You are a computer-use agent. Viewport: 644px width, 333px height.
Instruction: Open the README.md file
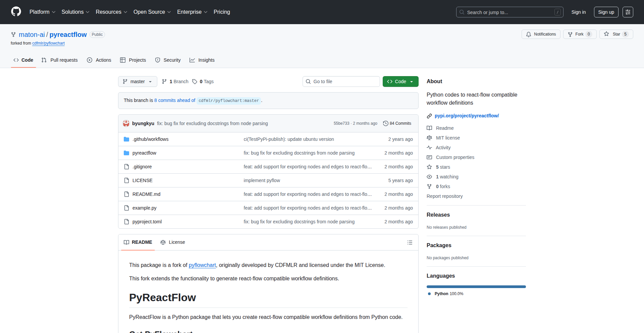146,194
